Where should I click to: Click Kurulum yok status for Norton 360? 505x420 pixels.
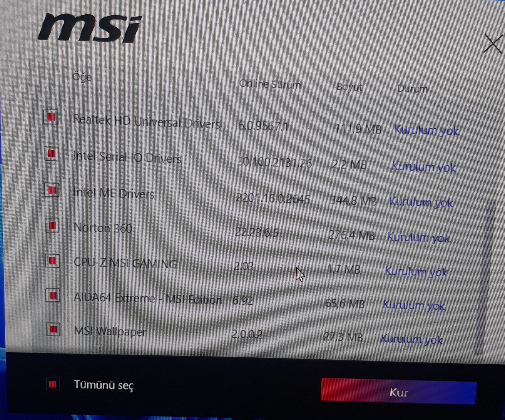click(x=418, y=238)
